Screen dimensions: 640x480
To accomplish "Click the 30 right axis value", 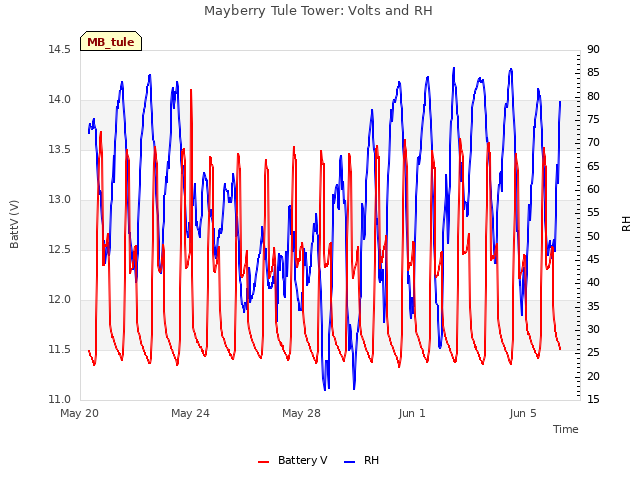I will (593, 329).
